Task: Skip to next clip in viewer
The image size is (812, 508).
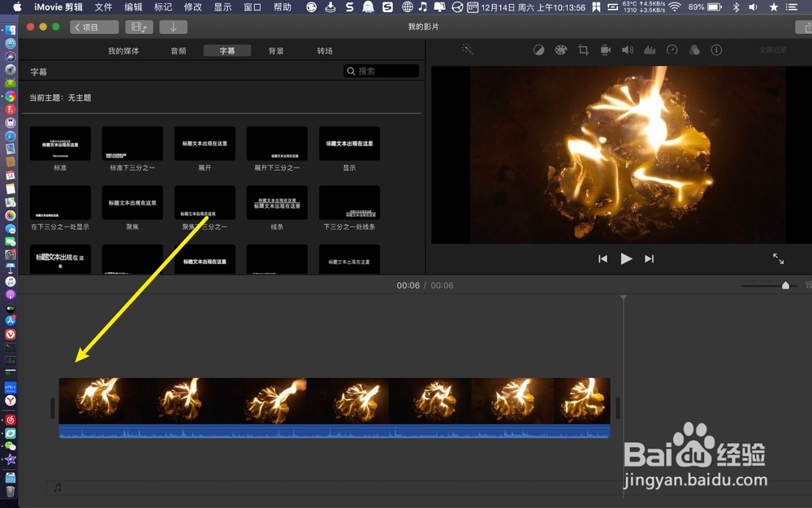Action: tap(650, 258)
